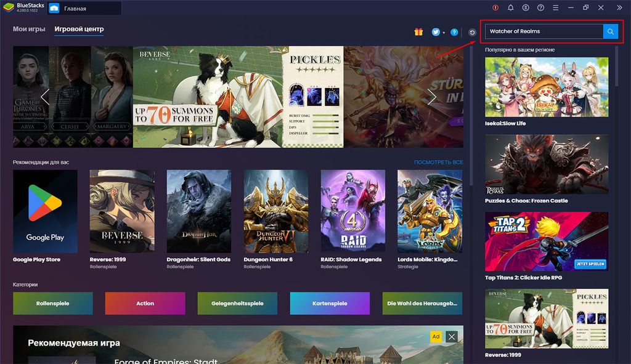The height and width of the screenshot is (364, 631).
Task: Select the Kartenspiele category button
Action: (x=330, y=303)
